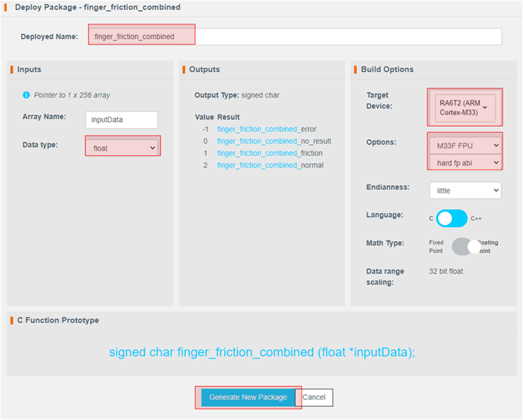Click the C function prototype signature text
The height and width of the screenshot is (420, 523).
pos(261,352)
